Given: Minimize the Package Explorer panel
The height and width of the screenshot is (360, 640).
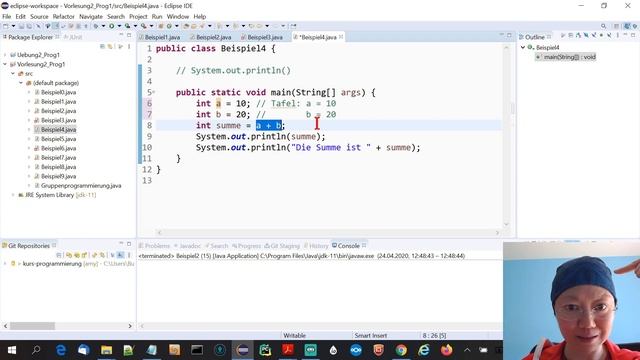Looking at the screenshot, I should point(121,36).
